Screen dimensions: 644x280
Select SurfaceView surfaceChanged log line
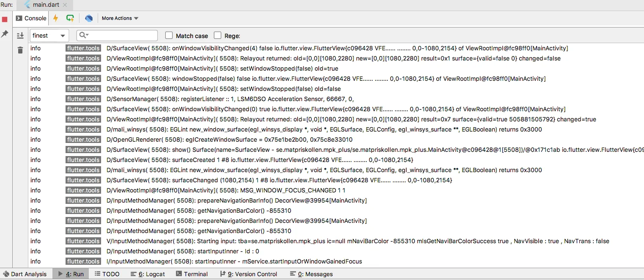tap(336, 180)
